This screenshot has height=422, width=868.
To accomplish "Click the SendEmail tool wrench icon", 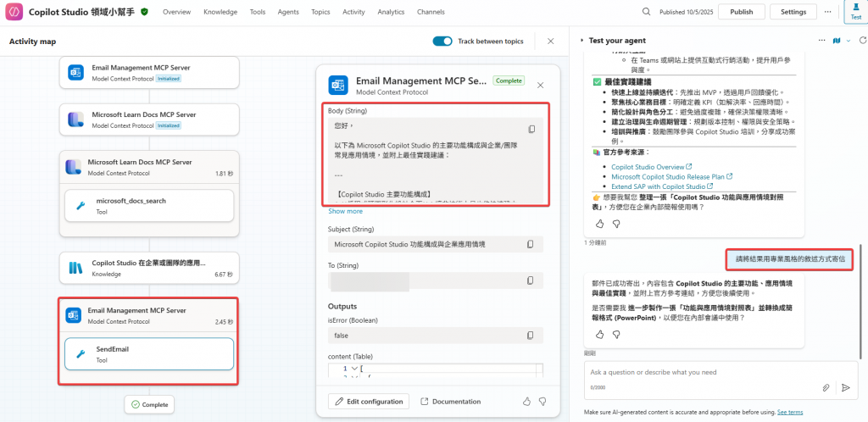I will coord(81,354).
